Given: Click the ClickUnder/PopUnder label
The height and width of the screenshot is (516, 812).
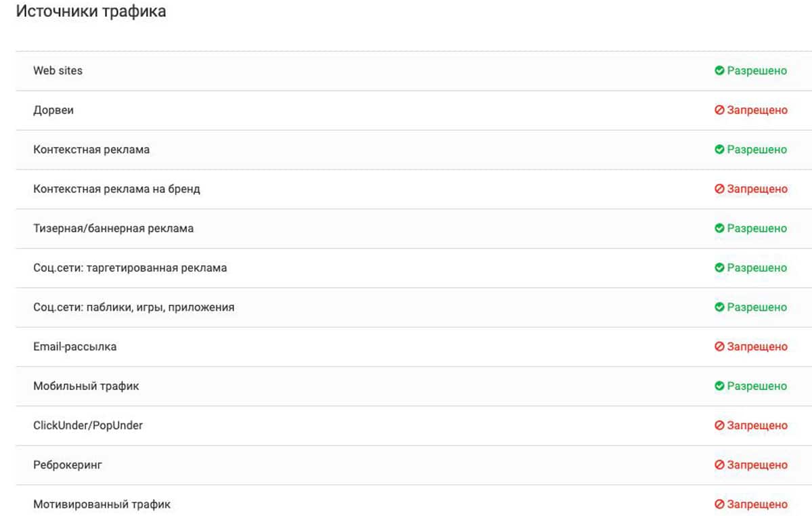Looking at the screenshot, I should pos(88,425).
